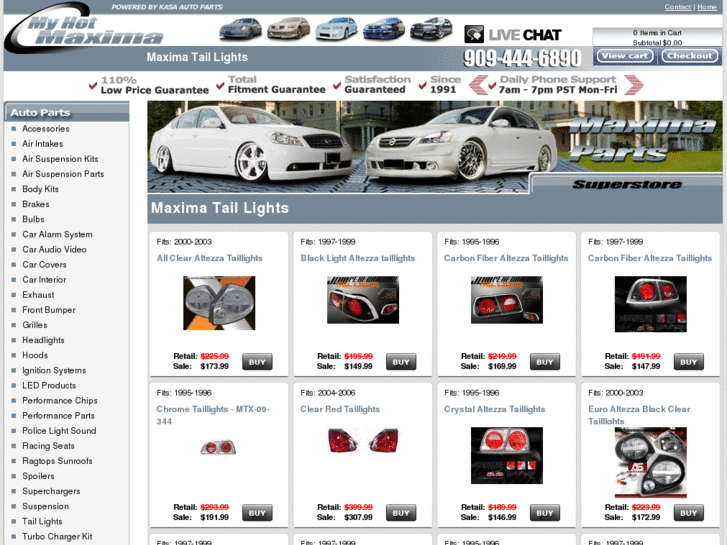727x545 pixels.
Task: Select the white Maxima car image in header
Action: (337, 28)
